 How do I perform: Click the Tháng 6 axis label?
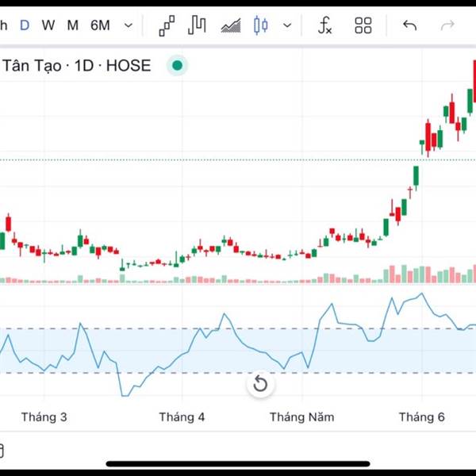422,416
